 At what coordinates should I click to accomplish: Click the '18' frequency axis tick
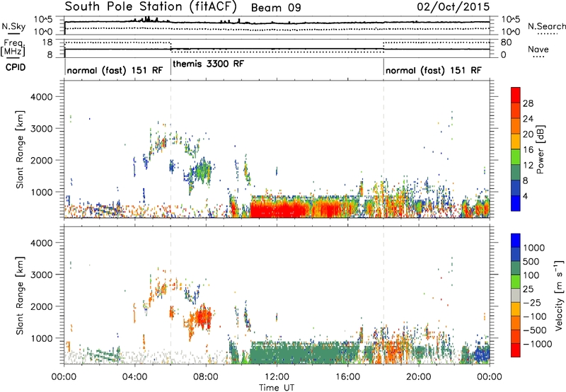tap(47, 42)
